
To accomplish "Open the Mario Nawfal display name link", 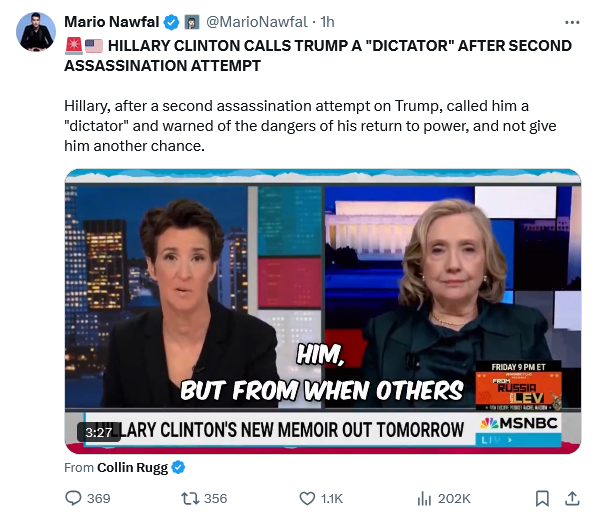I will click(112, 22).
